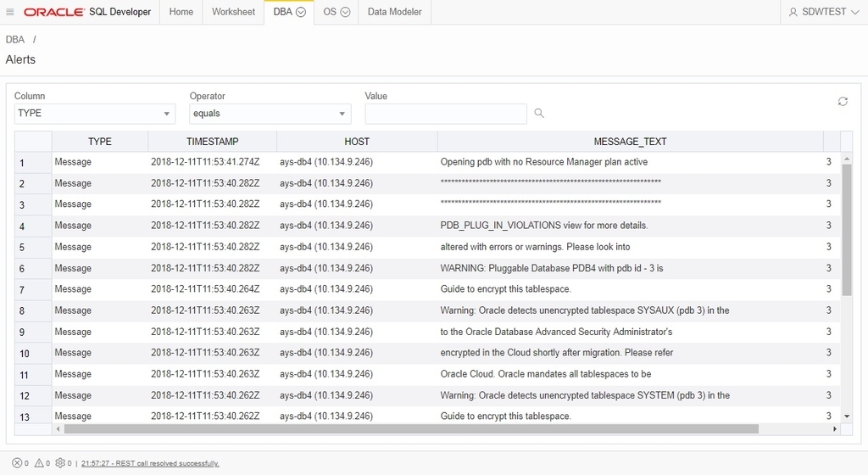
Task: Switch to the Worksheet tab
Action: click(233, 12)
